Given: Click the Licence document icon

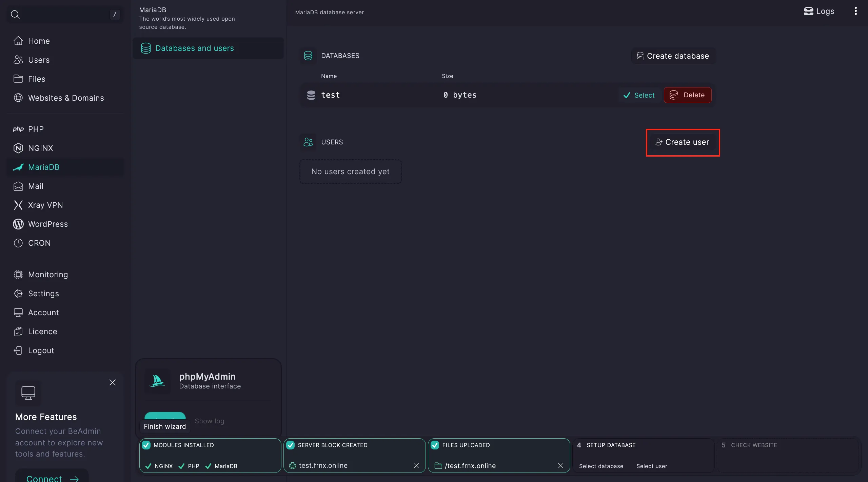Looking at the screenshot, I should (x=18, y=332).
